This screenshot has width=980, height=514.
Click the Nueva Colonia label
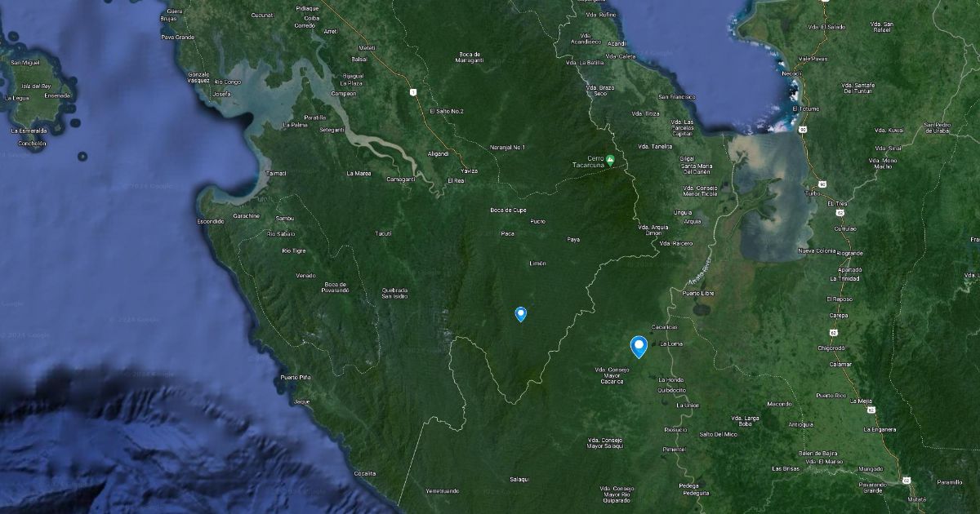click(817, 250)
